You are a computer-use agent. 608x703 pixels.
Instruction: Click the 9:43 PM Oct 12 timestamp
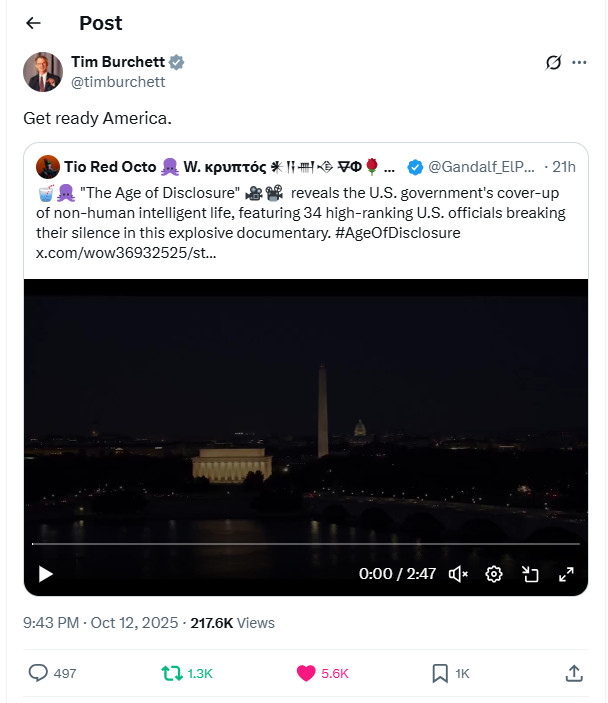point(100,622)
